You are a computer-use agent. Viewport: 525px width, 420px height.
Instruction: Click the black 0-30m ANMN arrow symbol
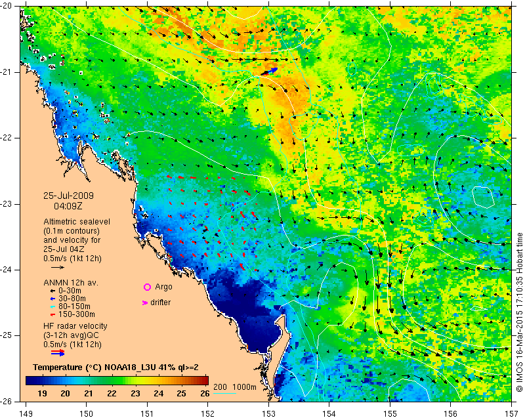click(x=52, y=291)
